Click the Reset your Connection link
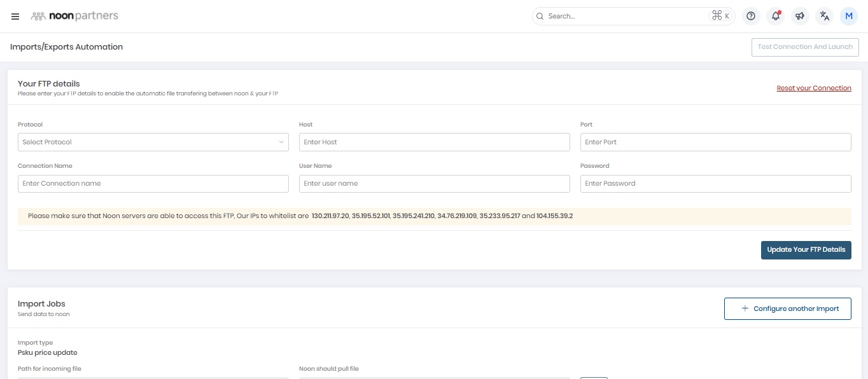868x379 pixels. click(813, 88)
